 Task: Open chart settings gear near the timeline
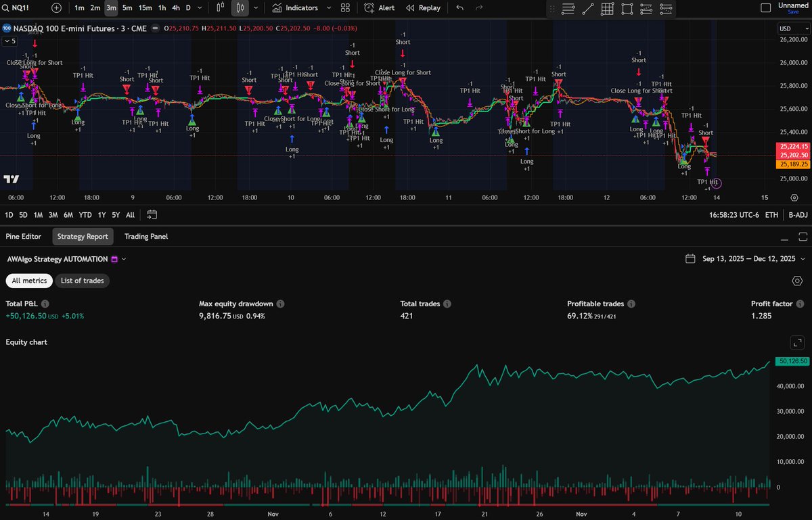794,197
